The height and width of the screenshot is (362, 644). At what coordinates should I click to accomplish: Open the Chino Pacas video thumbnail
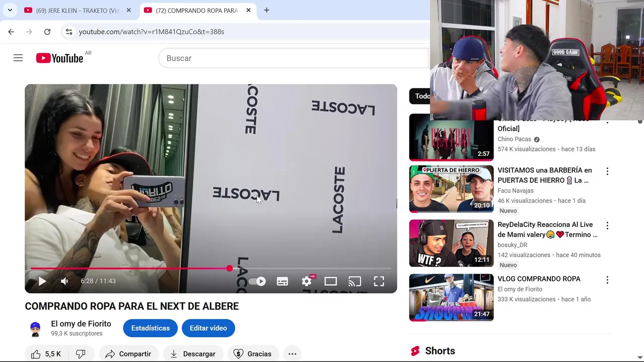(x=451, y=137)
